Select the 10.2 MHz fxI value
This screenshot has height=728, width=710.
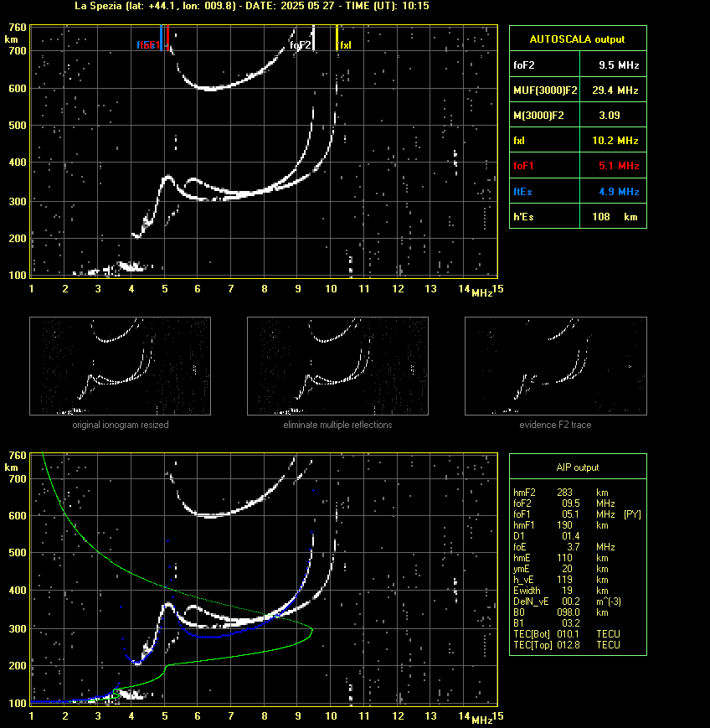[x=615, y=140]
